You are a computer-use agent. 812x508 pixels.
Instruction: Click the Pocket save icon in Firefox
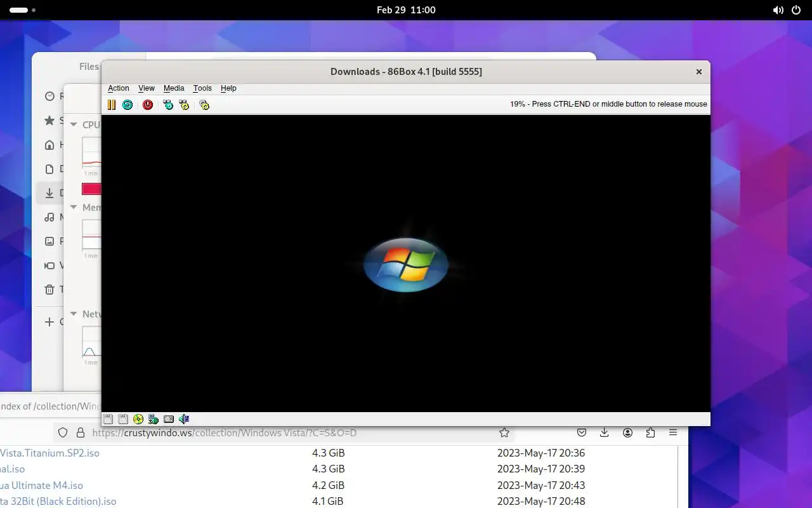tap(582, 432)
